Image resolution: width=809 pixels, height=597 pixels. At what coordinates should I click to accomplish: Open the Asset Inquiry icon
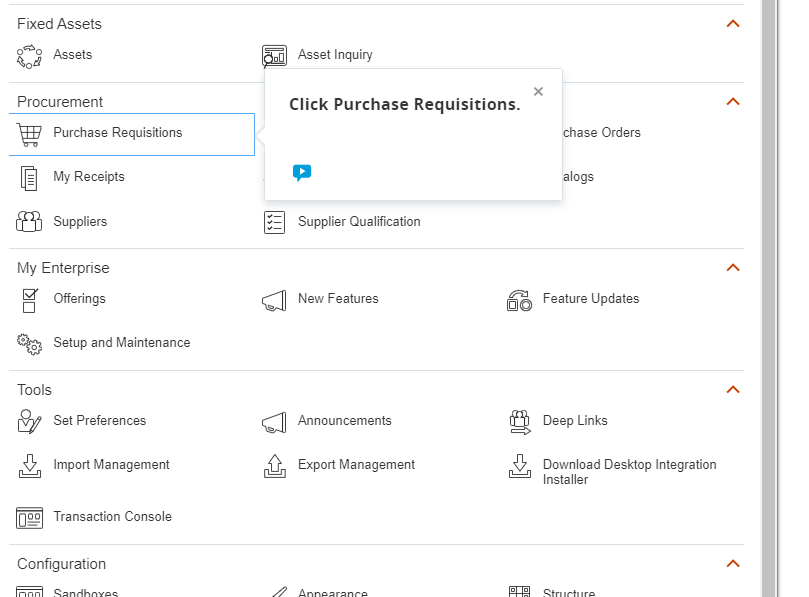[x=274, y=56]
